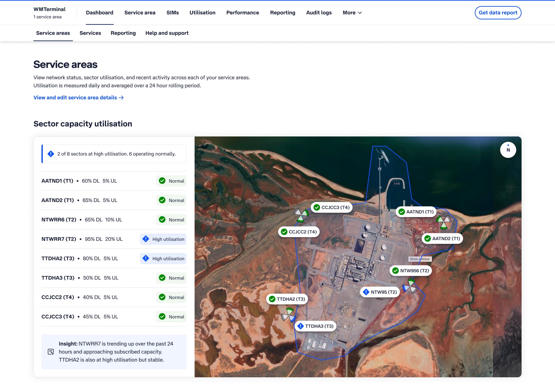Open the SIMs section
Viewport: 555px width, 392px height.
(x=173, y=13)
